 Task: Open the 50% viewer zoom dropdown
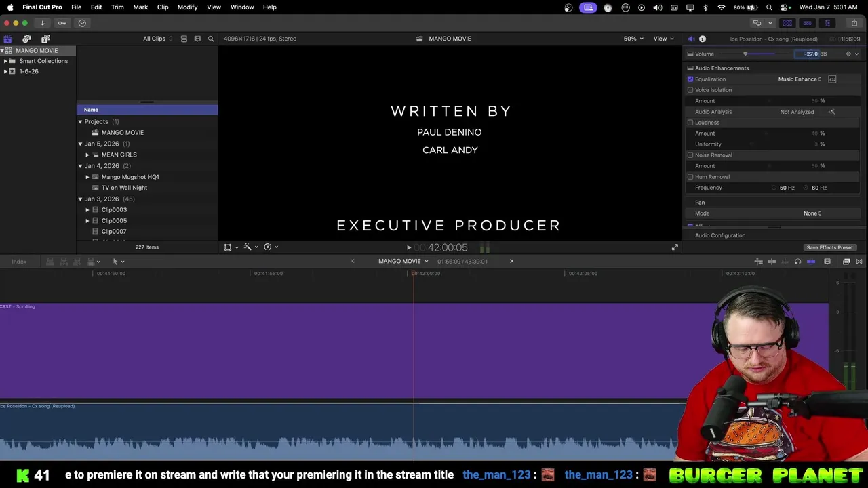[633, 39]
